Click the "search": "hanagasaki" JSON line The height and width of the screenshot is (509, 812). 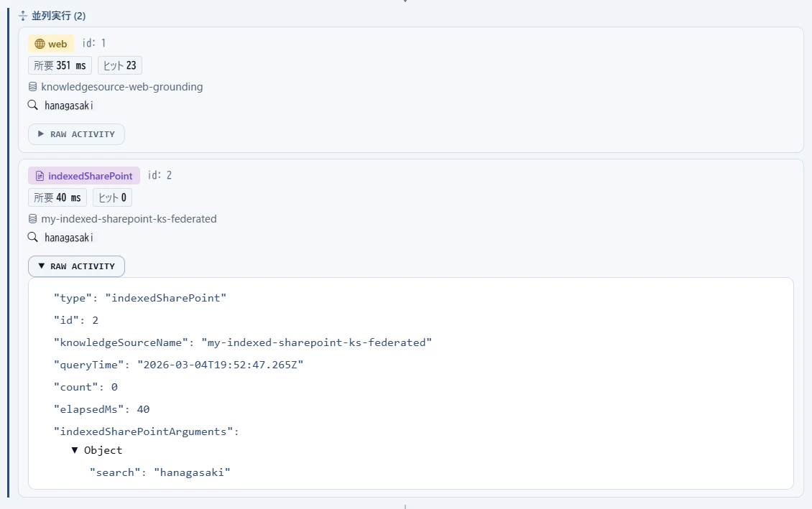point(160,472)
